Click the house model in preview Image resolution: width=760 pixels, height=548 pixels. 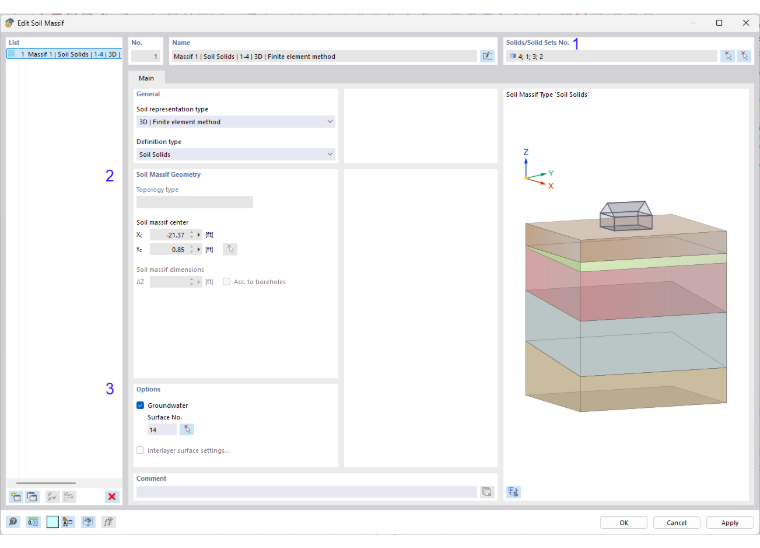click(626, 216)
